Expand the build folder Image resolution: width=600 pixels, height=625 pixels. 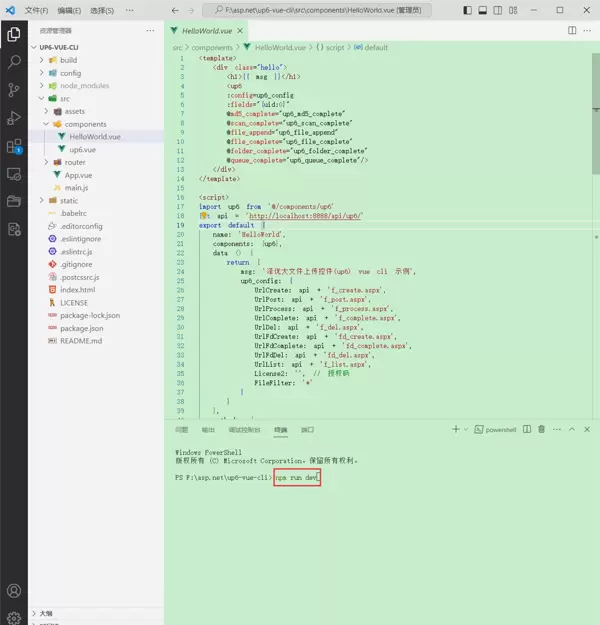[x=69, y=60]
